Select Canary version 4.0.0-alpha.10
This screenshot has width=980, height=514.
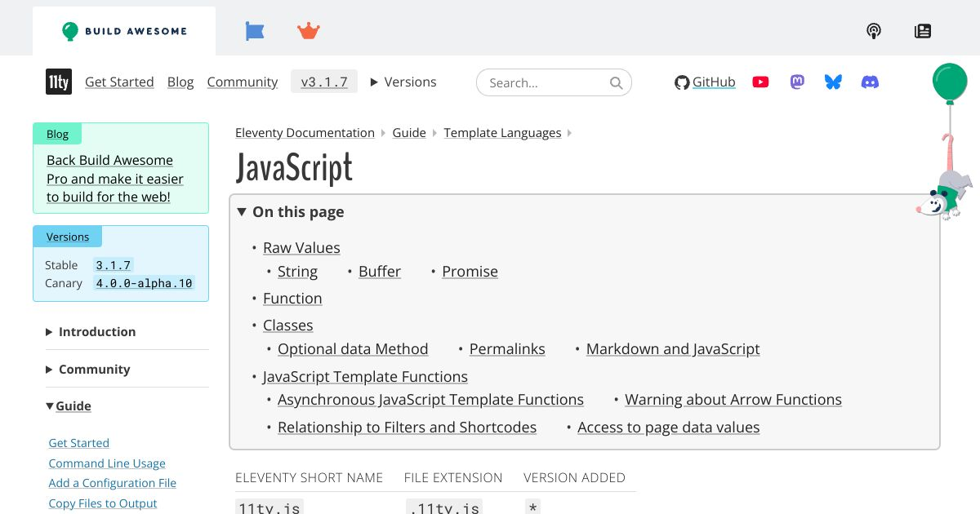(144, 283)
